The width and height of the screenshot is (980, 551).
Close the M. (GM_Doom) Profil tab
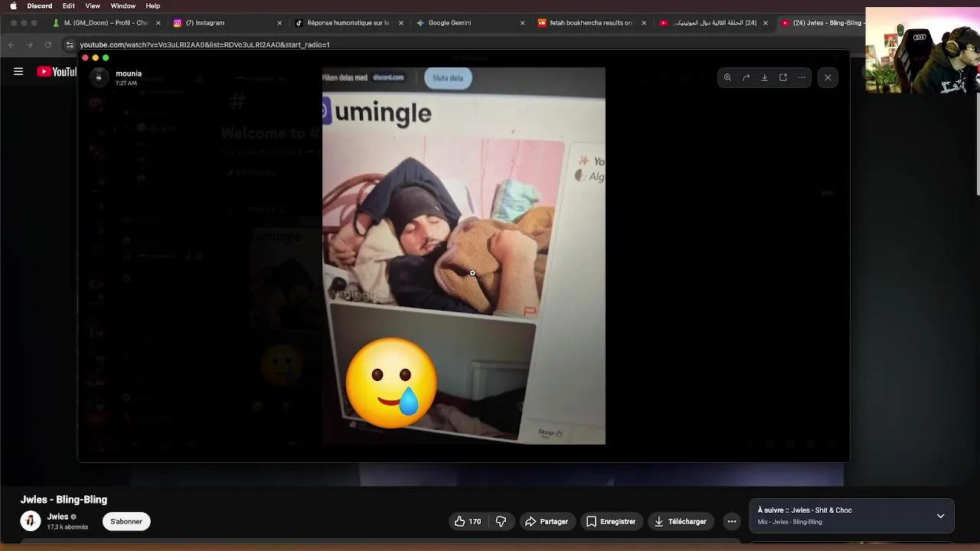point(158,23)
